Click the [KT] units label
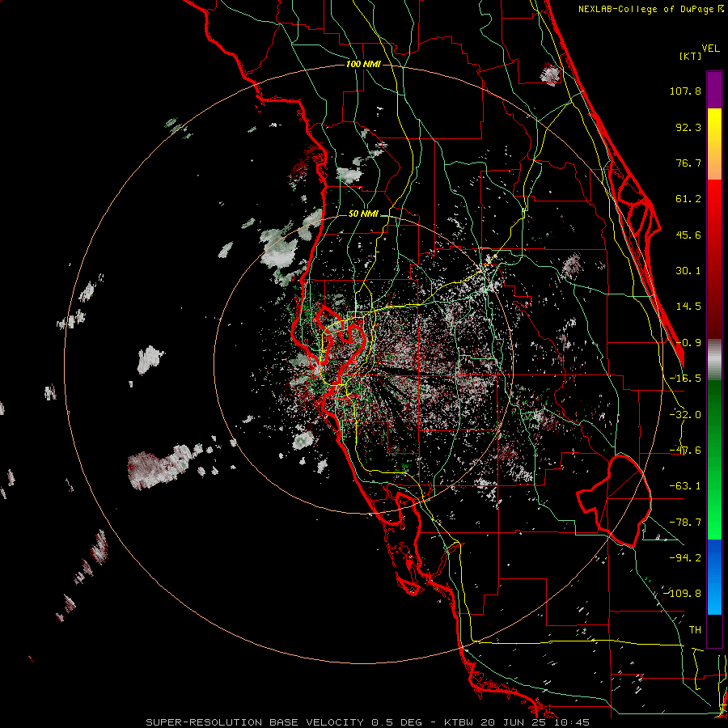Viewport: 728px width, 728px height. pyautogui.click(x=691, y=56)
